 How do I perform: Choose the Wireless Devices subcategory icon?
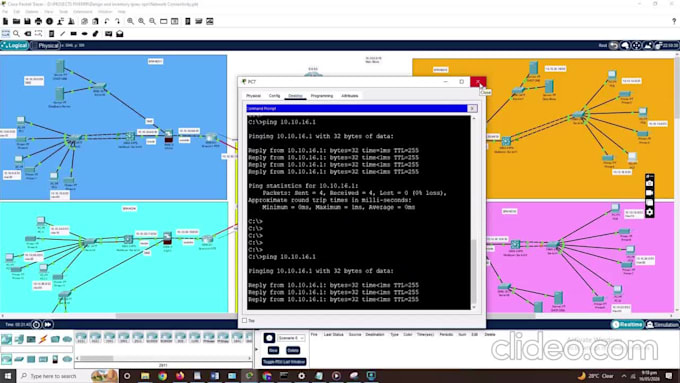pos(43,359)
